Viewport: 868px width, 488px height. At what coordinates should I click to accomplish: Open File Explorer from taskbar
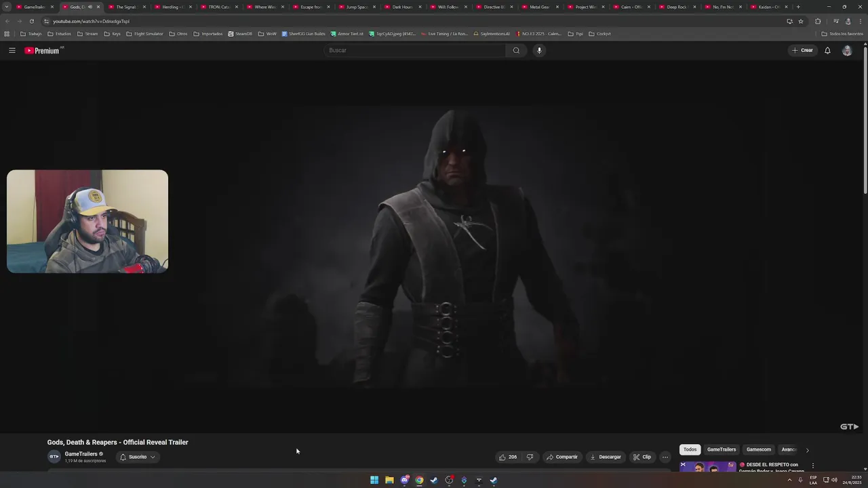click(x=389, y=480)
